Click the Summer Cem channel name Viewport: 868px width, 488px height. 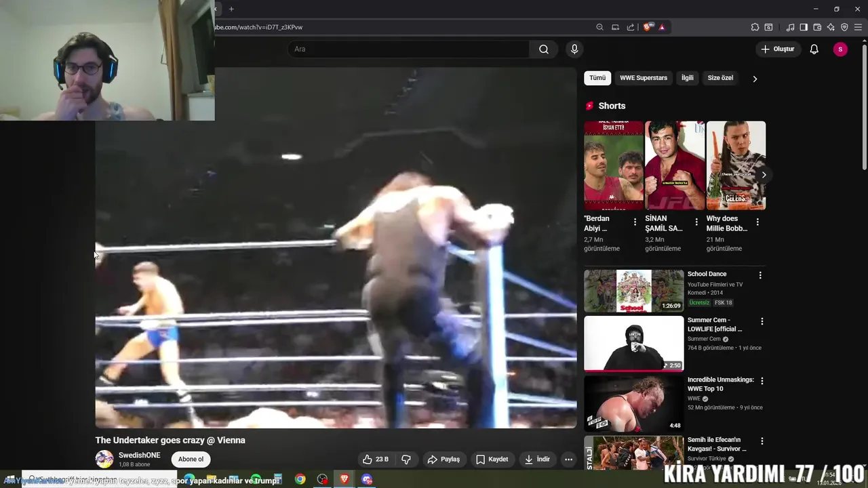[704, 339]
